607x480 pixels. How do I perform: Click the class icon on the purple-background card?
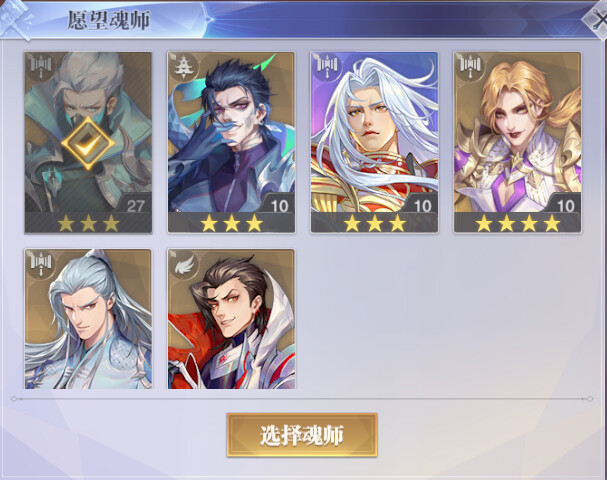pos(327,66)
